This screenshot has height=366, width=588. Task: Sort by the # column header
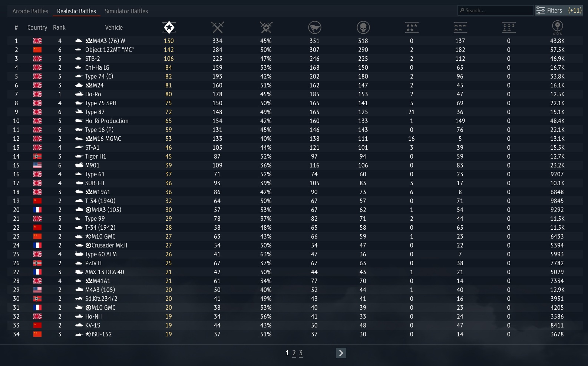coord(16,27)
